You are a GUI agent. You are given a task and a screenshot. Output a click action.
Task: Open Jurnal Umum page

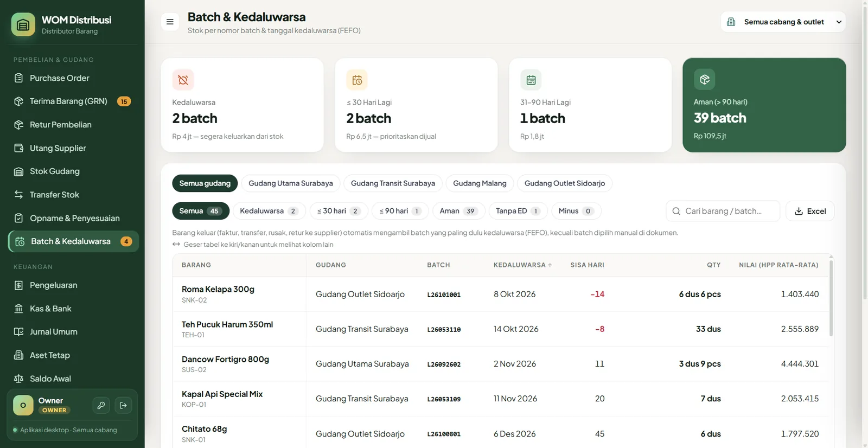[x=73, y=332]
